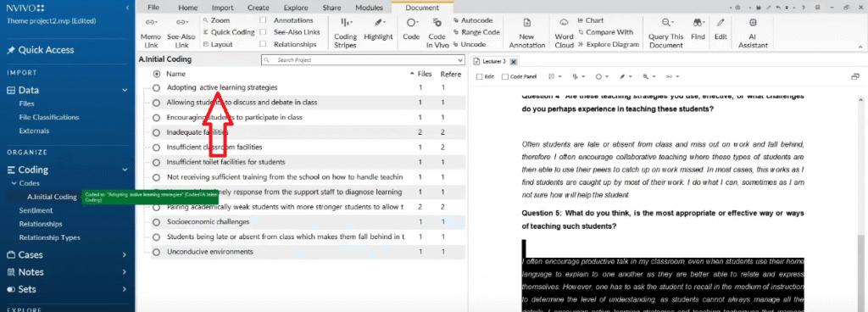Open help question mark icon
This screenshot has width=868, height=312.
point(803,8)
